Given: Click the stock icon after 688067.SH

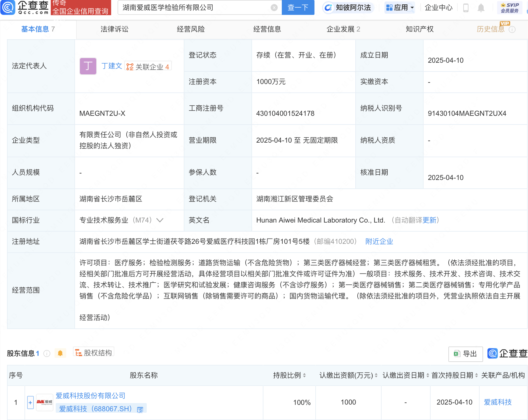Looking at the screenshot, I should [x=140, y=410].
